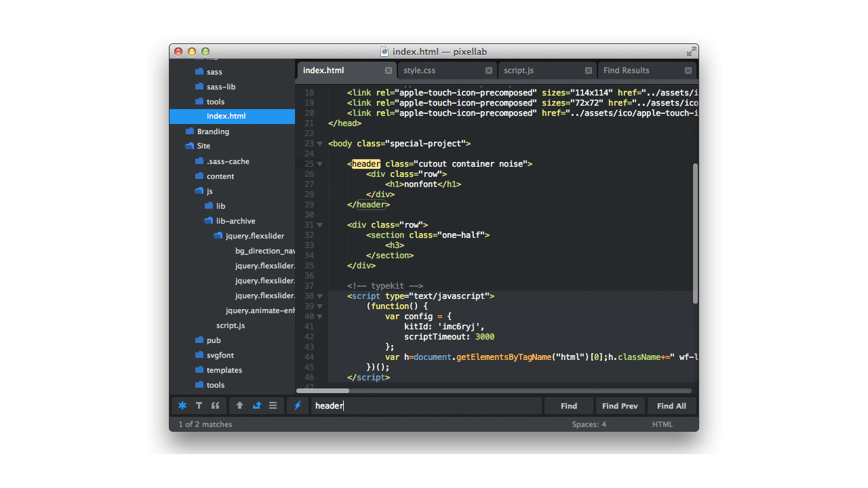Select index.html in the sidebar
868x488 pixels.
click(x=232, y=117)
